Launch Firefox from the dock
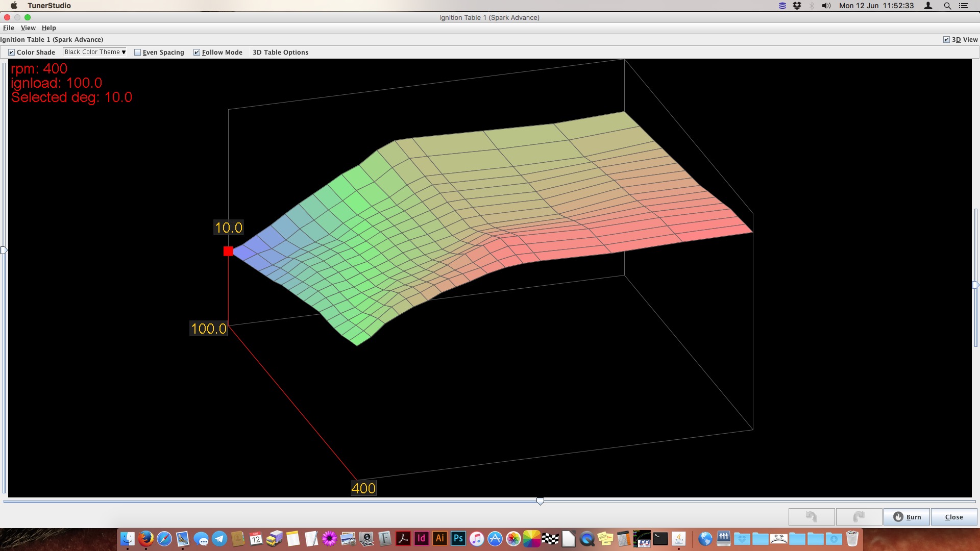 click(x=146, y=539)
